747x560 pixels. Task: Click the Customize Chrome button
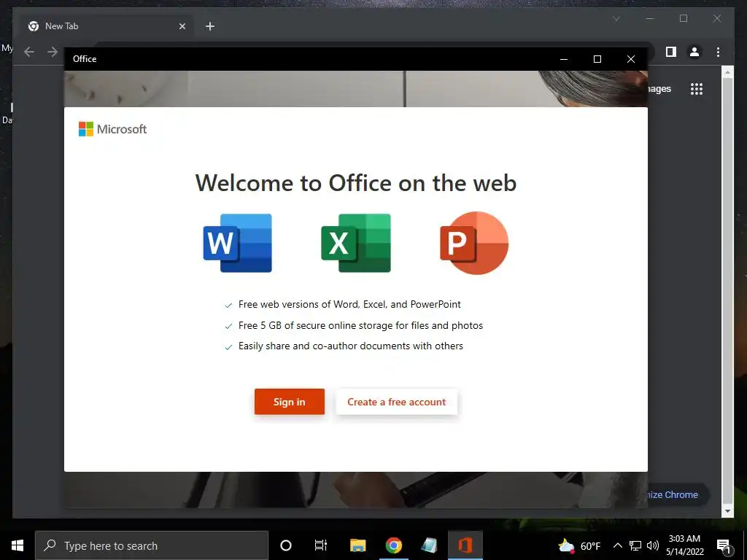tap(678, 495)
